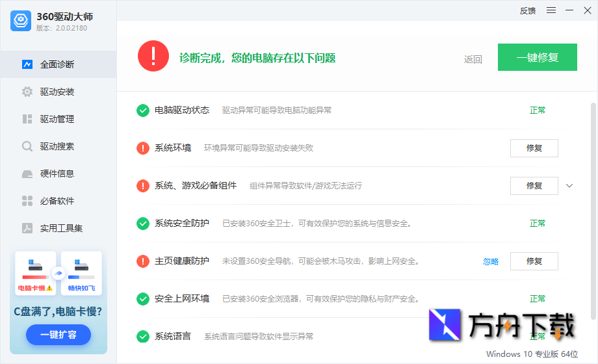Viewport: 598px width, 364px height.
Task: Click the 驱动安装 gear icon
Action: point(27,92)
